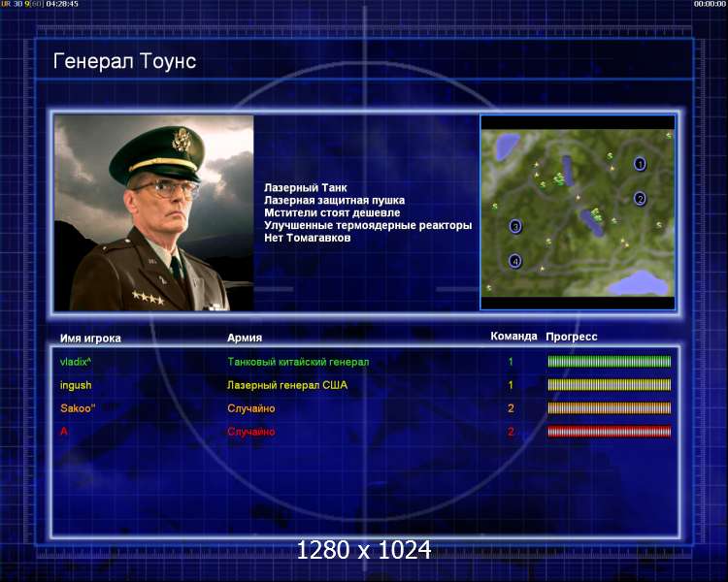
Task: Click 'Лазерная защитная пушка' text
Action: coord(334,200)
